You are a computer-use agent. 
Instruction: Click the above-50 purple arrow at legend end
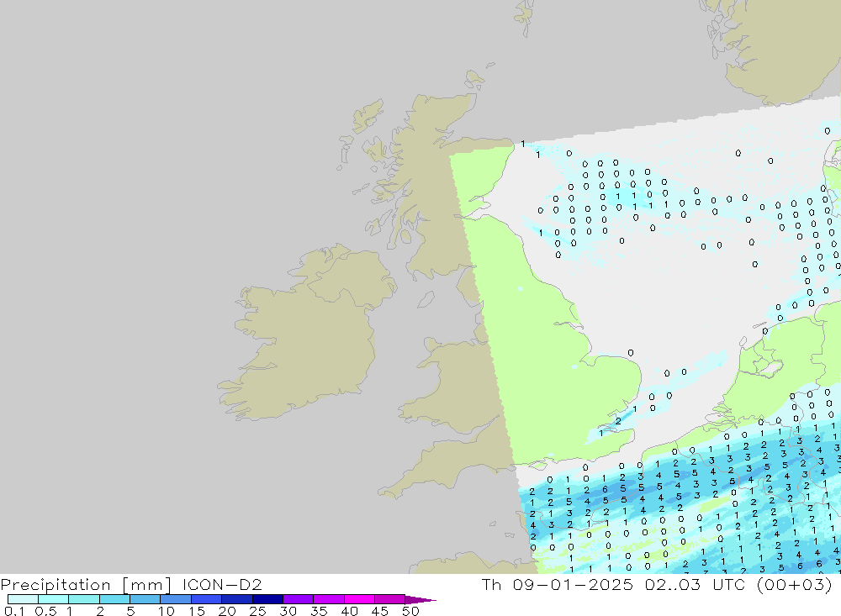[x=420, y=600]
